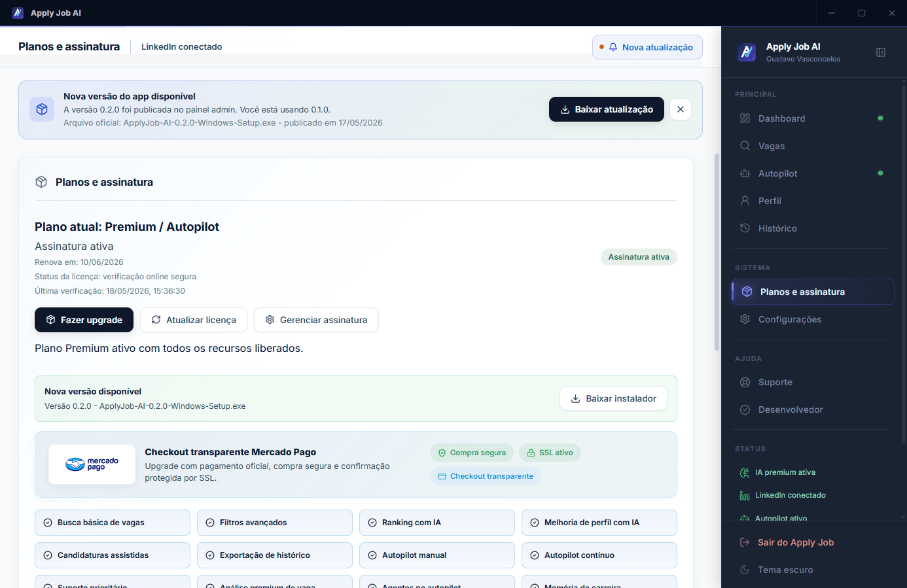Click the Última verificação timestamp

tap(110, 291)
